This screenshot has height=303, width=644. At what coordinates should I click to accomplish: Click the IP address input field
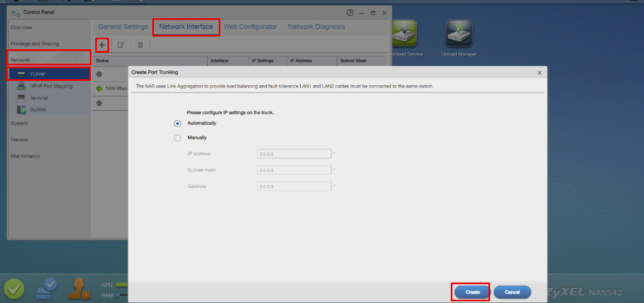[294, 154]
